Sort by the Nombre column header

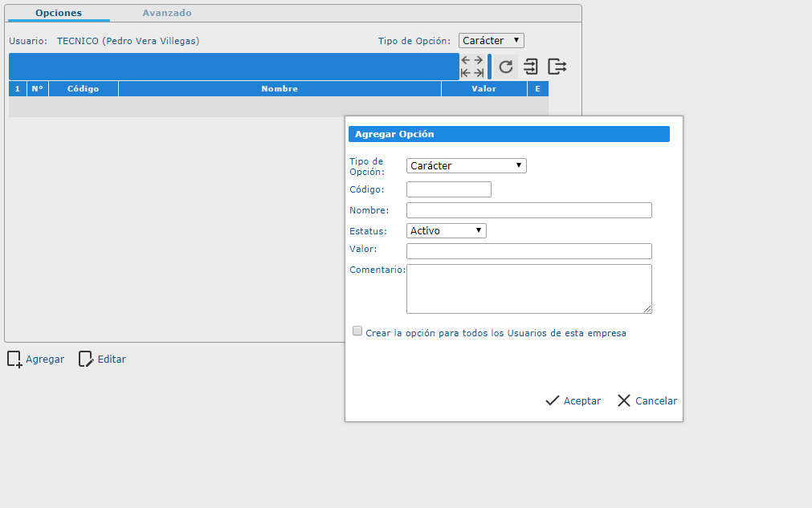point(280,88)
